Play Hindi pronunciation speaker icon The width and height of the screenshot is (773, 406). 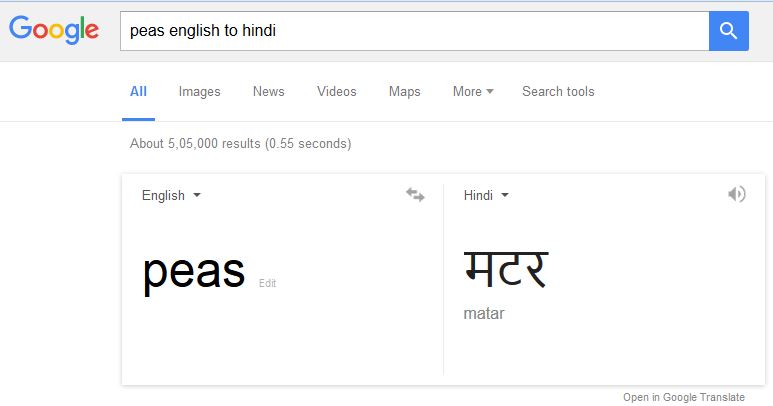(737, 194)
